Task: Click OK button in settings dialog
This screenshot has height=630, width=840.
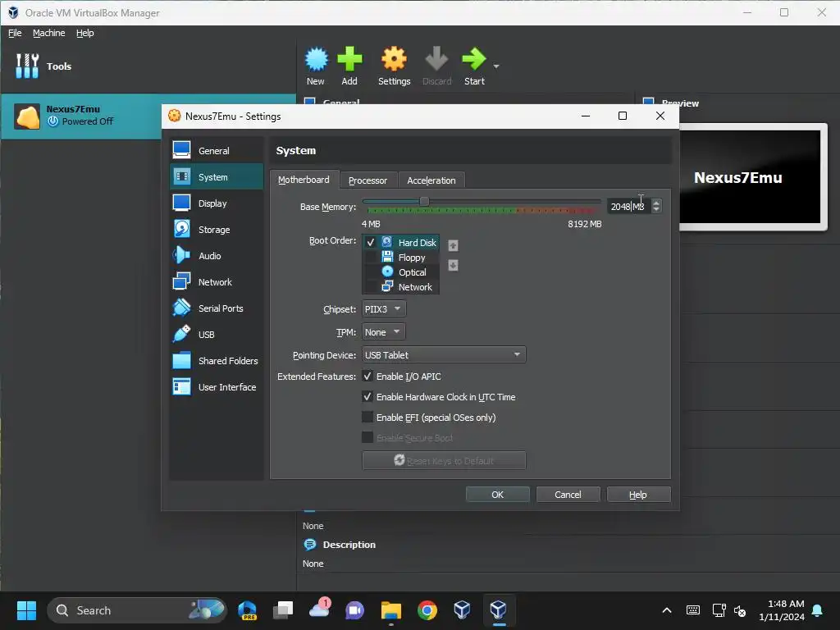Action: (x=498, y=495)
